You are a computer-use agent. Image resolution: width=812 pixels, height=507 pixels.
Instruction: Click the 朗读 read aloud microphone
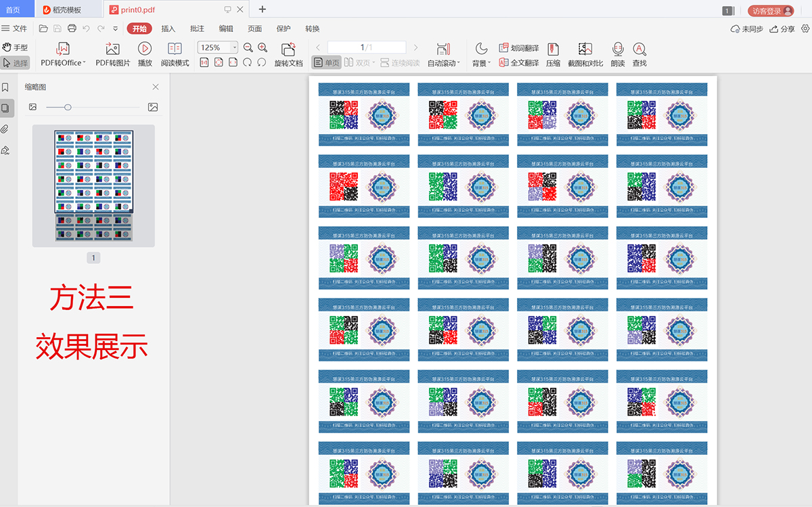click(618, 55)
